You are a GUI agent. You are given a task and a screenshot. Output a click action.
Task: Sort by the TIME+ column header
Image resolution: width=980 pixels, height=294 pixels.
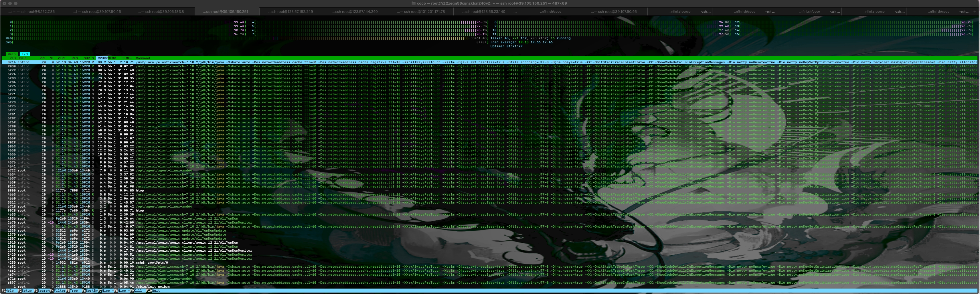[x=127, y=58]
